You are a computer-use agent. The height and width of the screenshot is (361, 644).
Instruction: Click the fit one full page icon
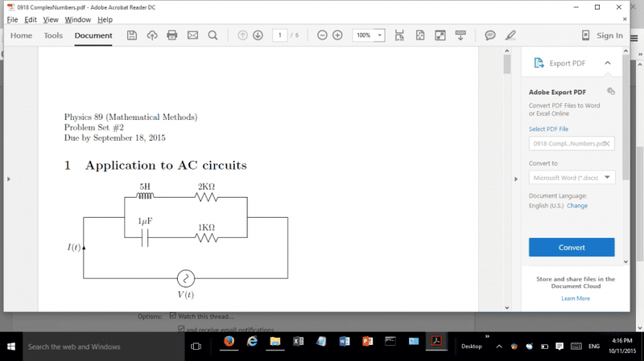(x=419, y=35)
